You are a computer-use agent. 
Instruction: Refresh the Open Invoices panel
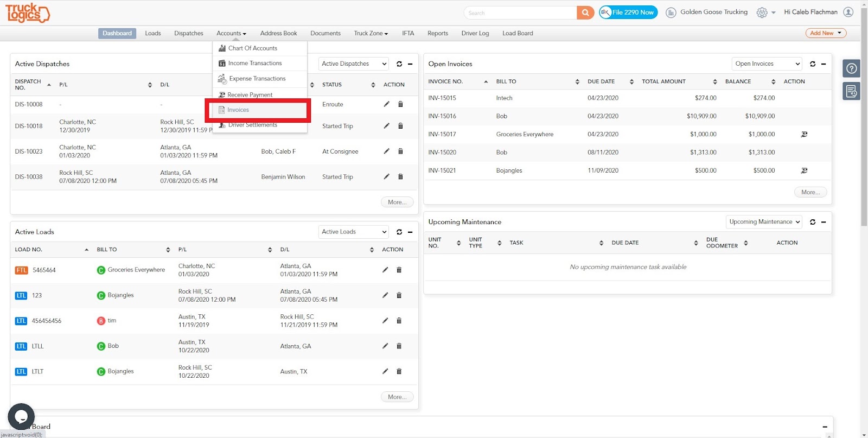click(x=813, y=64)
